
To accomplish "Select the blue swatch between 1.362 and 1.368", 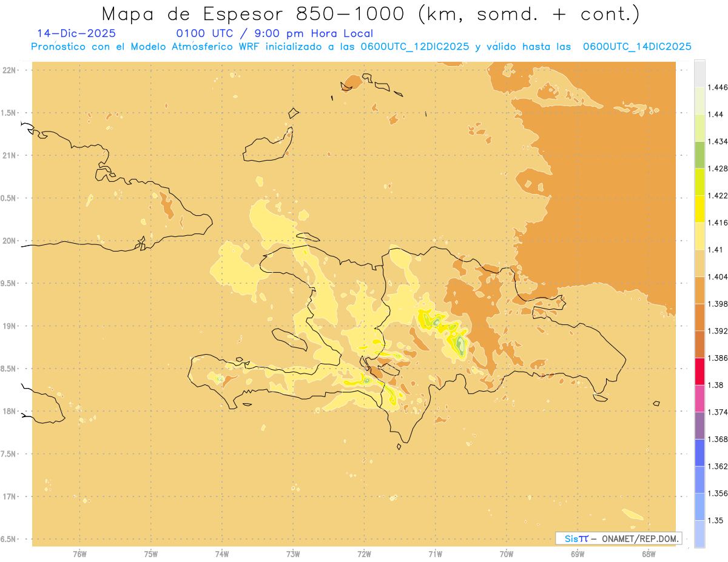I will [699, 453].
